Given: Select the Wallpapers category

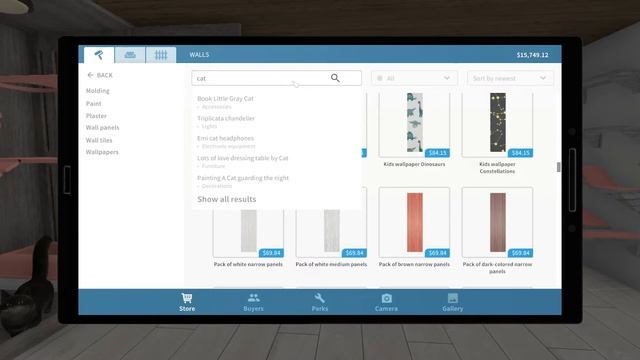Looking at the screenshot, I should coord(102,152).
